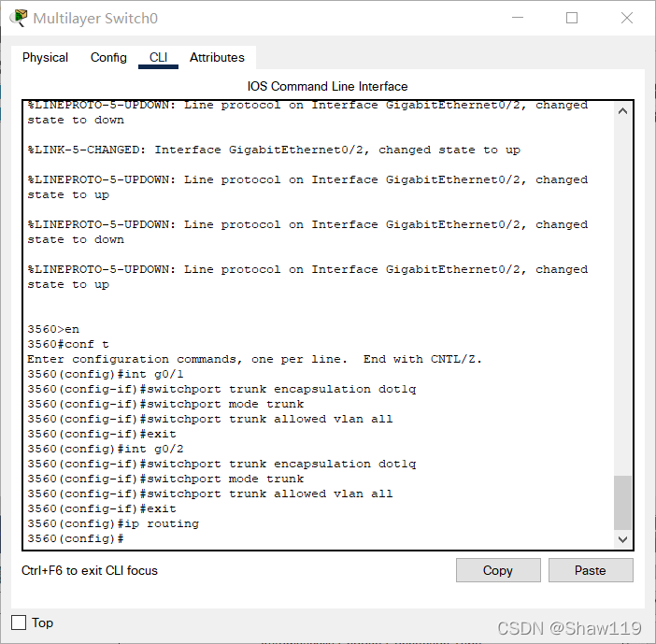Viewport: 656px width, 644px height.
Task: Click the '3560(config)#int g0/2' line
Action: (106, 449)
